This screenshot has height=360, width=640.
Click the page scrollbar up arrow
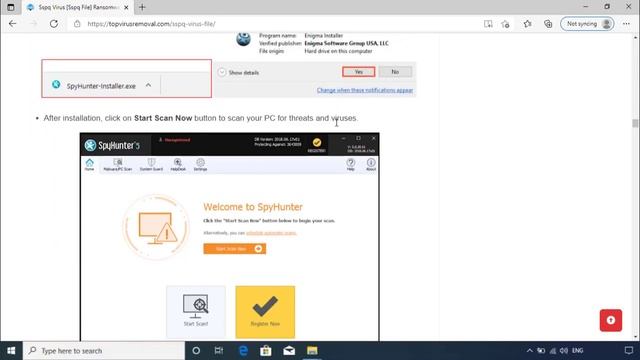click(636, 38)
